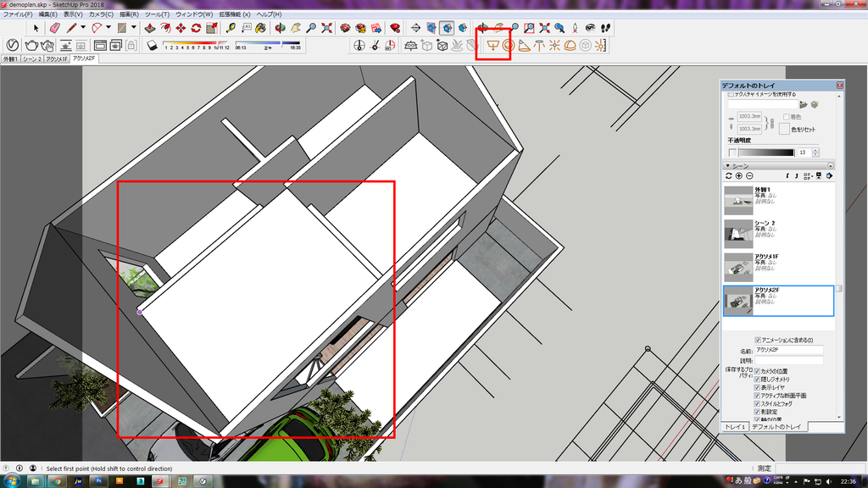Switch to トレイ1 tray tab

click(735, 427)
